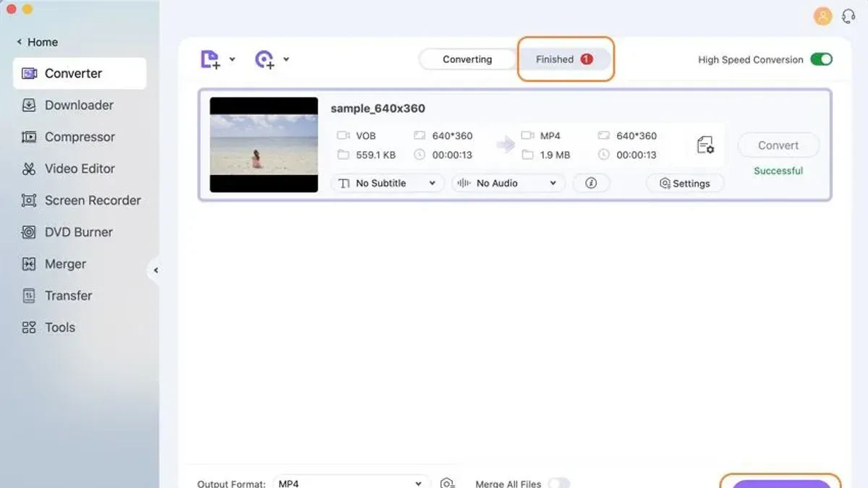The height and width of the screenshot is (488, 868).
Task: Open the user account avatar
Action: pyautogui.click(x=822, y=16)
